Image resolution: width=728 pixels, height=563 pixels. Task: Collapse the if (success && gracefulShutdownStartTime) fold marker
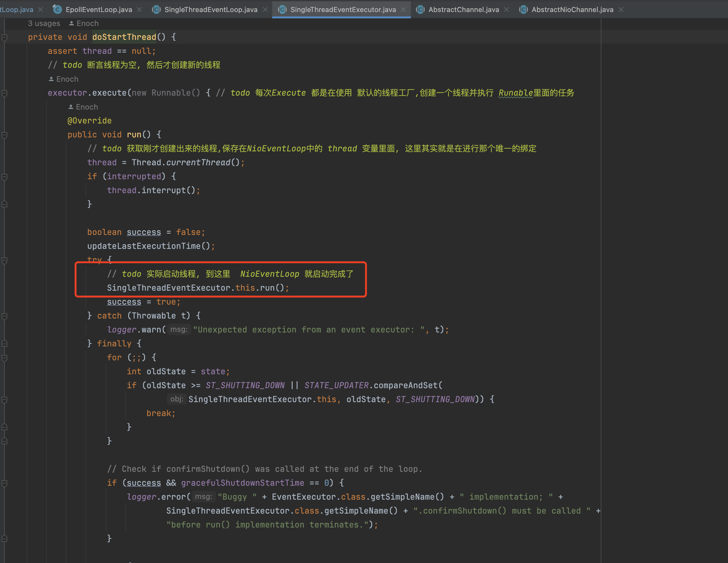pos(5,483)
